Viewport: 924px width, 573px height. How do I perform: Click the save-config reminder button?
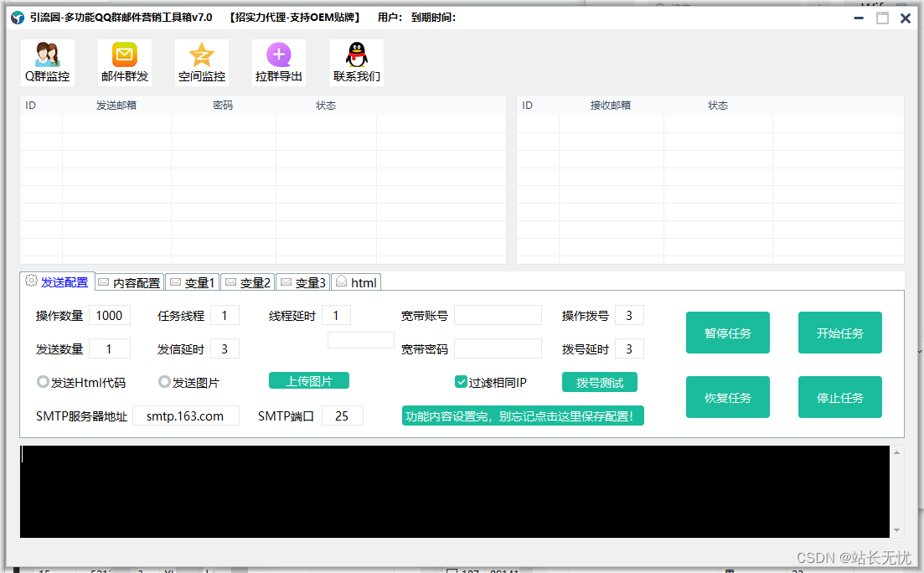[x=523, y=416]
